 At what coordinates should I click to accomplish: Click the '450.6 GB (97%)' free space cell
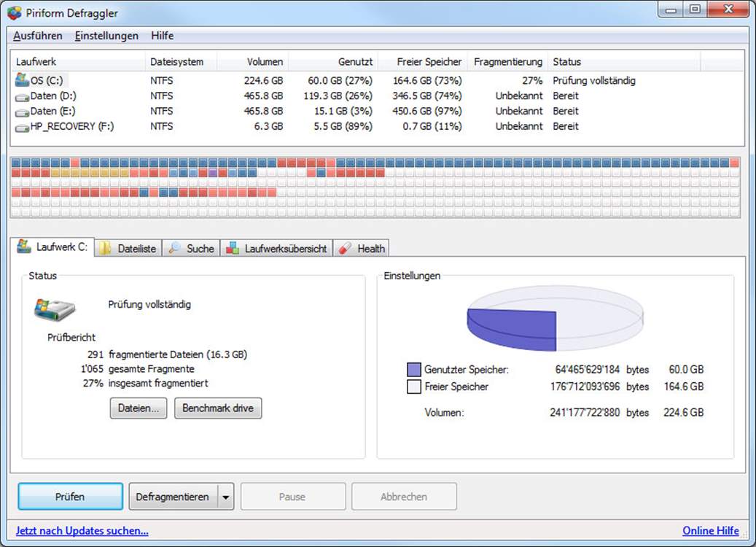[x=426, y=111]
